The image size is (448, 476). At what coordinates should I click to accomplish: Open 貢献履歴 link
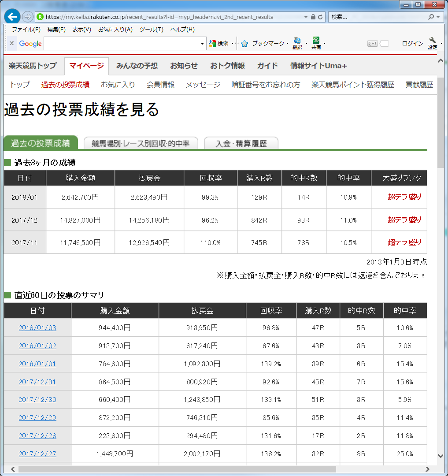[419, 84]
